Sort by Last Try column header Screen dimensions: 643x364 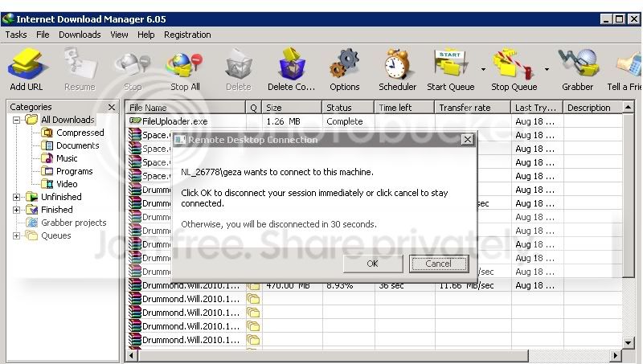(x=537, y=108)
